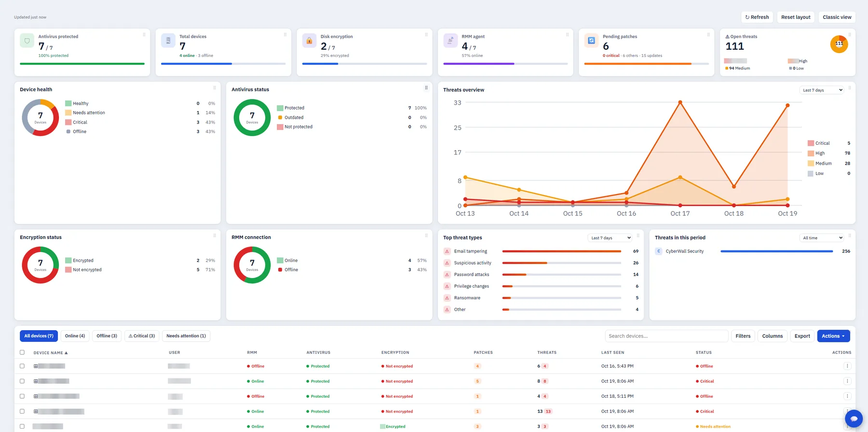Click the Export button
Viewport: 868px width, 432px height.
tap(802, 336)
